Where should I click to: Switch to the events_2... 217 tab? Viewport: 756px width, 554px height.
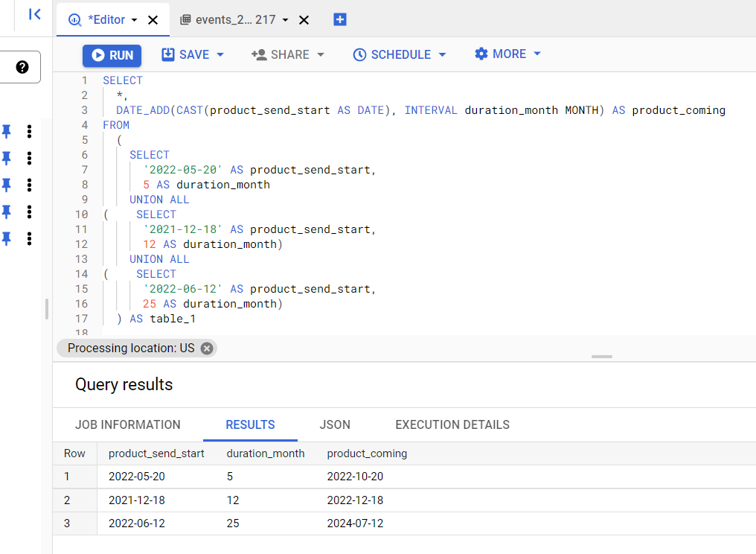235,20
